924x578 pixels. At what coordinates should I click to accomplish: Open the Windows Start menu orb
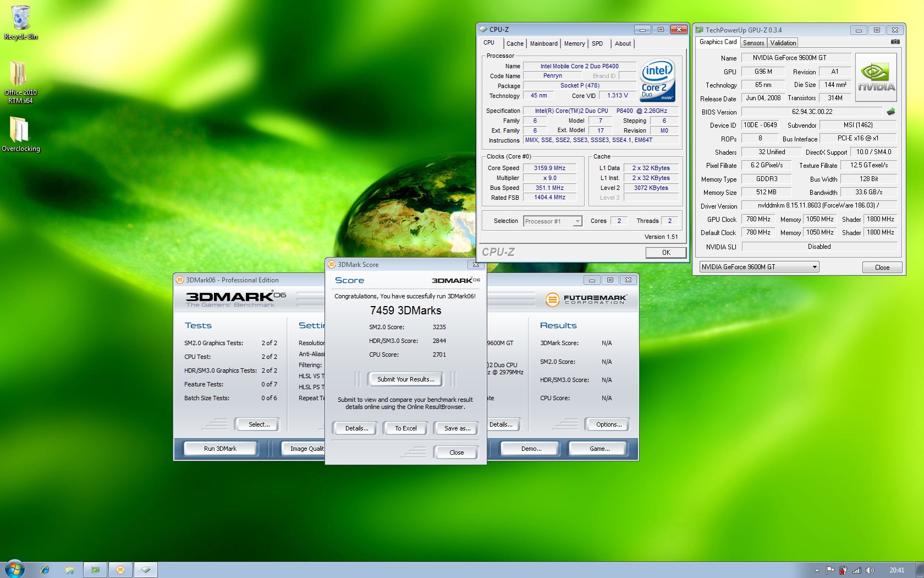(x=14, y=569)
